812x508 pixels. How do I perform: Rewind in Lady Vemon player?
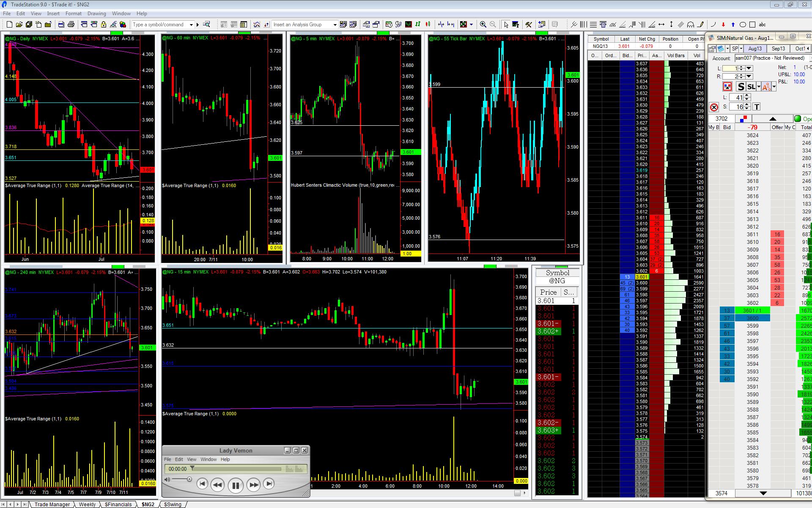point(217,485)
